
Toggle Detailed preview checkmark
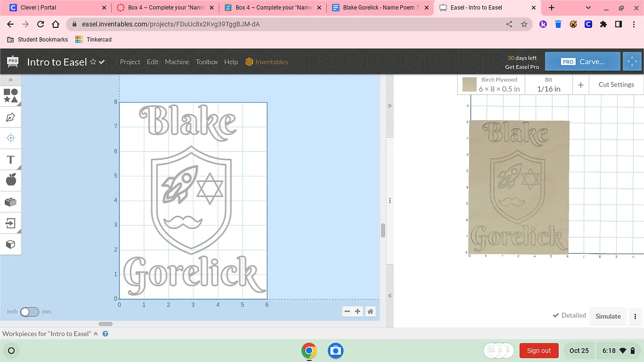tap(569, 315)
